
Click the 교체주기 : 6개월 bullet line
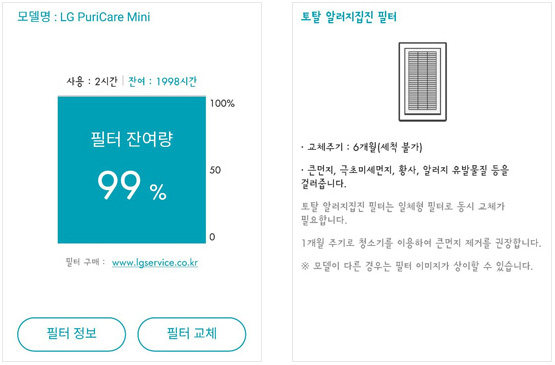361,147
